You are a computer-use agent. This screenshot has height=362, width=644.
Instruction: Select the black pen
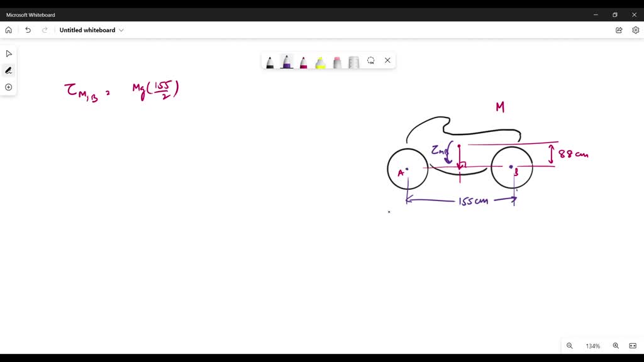tap(270, 61)
